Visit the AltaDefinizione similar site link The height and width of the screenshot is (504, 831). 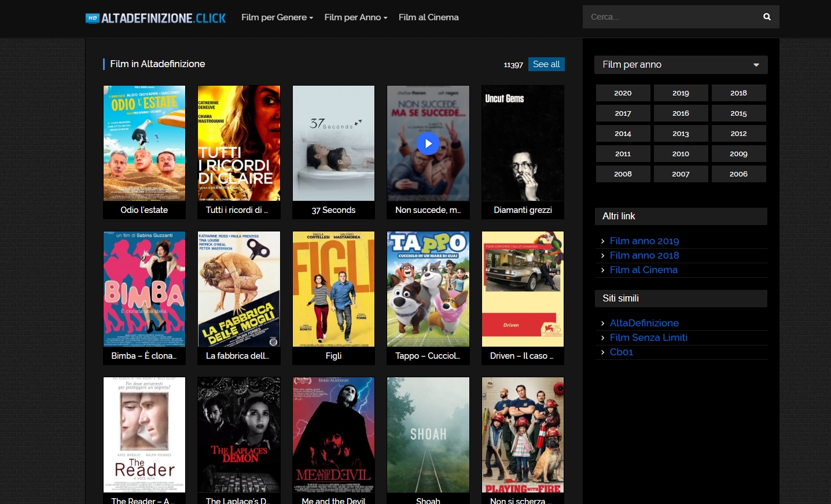(644, 323)
